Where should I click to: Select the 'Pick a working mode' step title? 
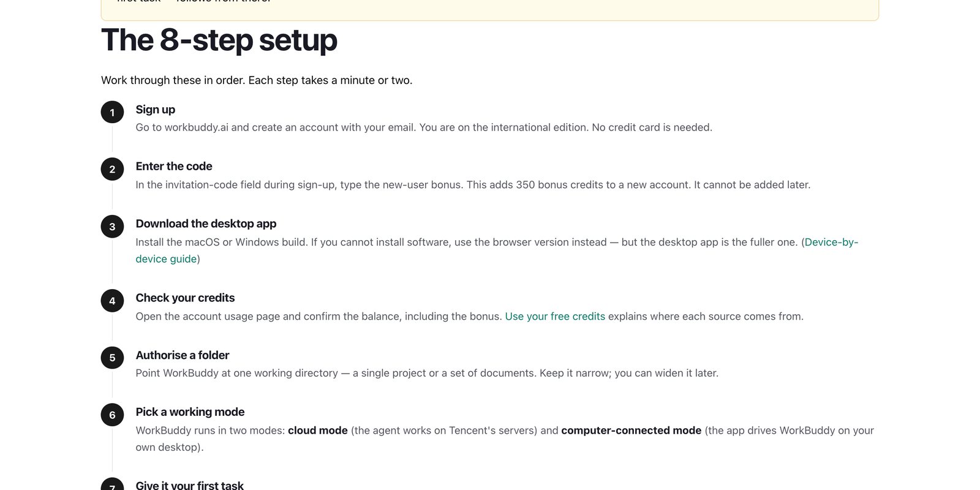pos(190,412)
